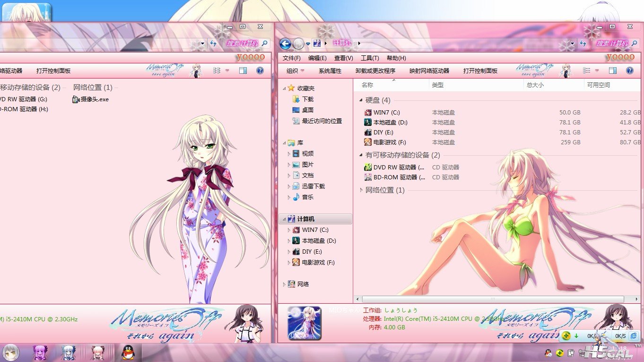The image size is (644, 362).
Task: Click the right window's horizontal scrollbar
Action: click(x=493, y=300)
